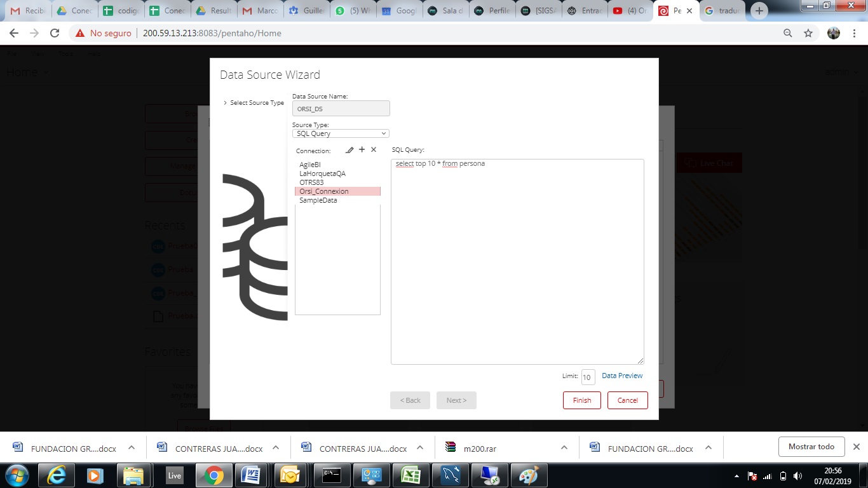
Task: Click the volume icon in system tray
Action: pyautogui.click(x=798, y=476)
